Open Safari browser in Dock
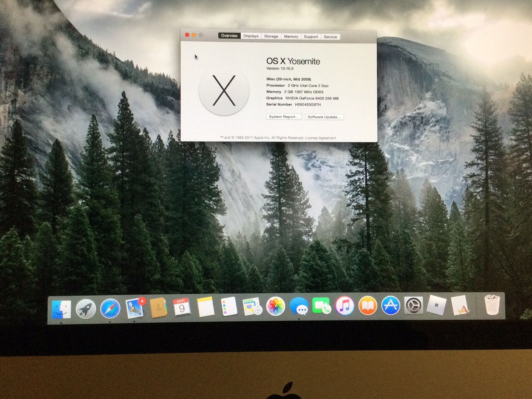This screenshot has height=399, width=532. click(x=110, y=309)
